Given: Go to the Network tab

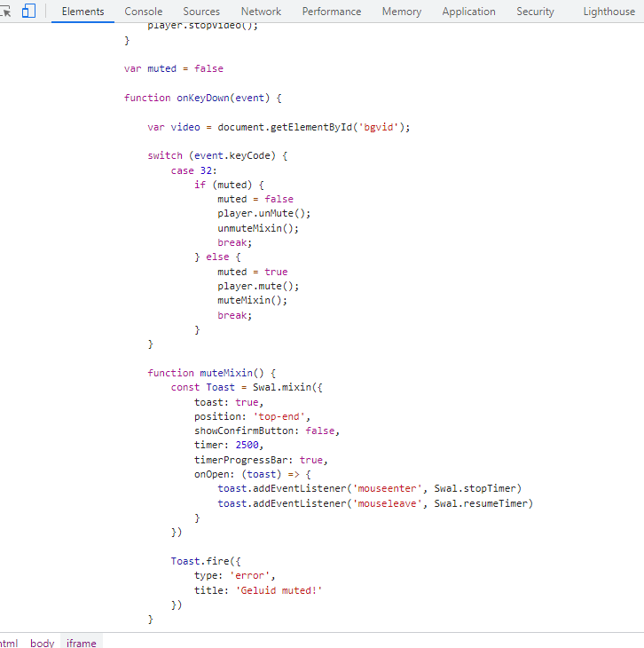Looking at the screenshot, I should (x=261, y=12).
